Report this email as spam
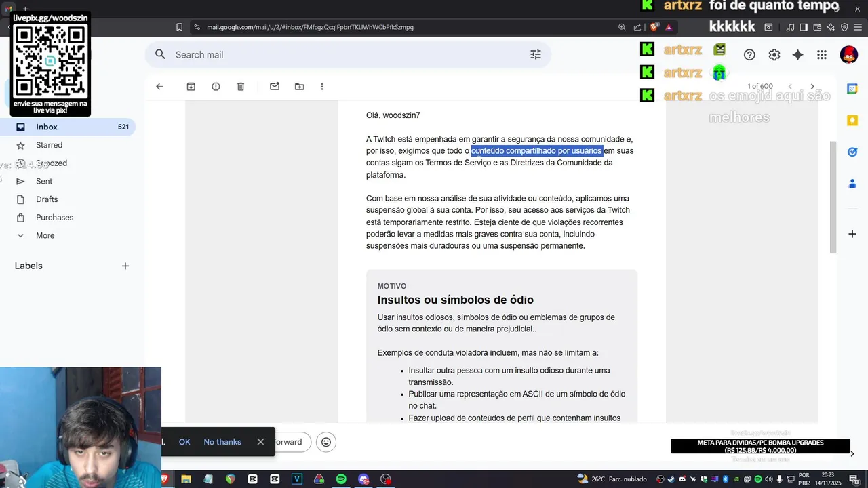The height and width of the screenshot is (488, 868). (x=216, y=87)
